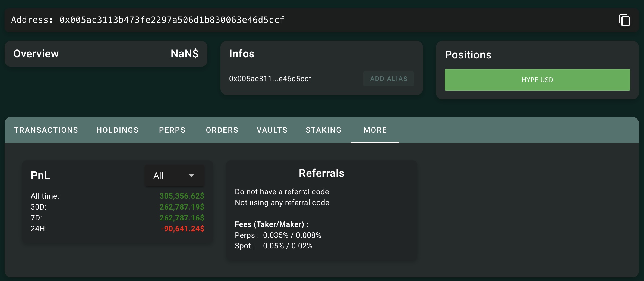Go to the Staking tab
This screenshot has width=644, height=281.
pos(324,130)
